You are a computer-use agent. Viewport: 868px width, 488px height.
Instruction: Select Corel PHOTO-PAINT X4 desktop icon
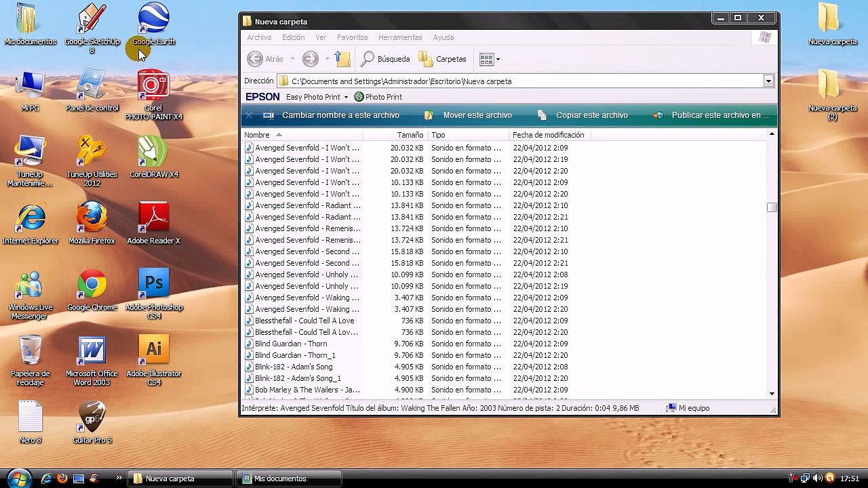153,95
